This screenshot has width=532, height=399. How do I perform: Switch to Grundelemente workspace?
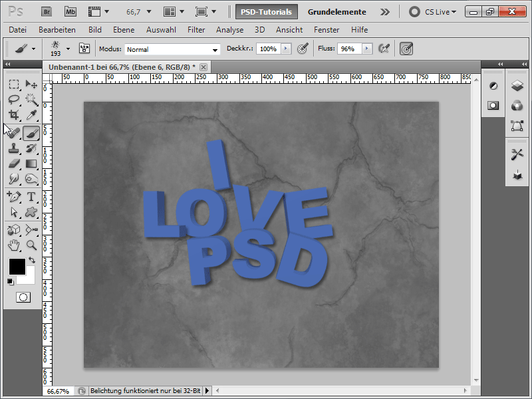click(x=336, y=11)
